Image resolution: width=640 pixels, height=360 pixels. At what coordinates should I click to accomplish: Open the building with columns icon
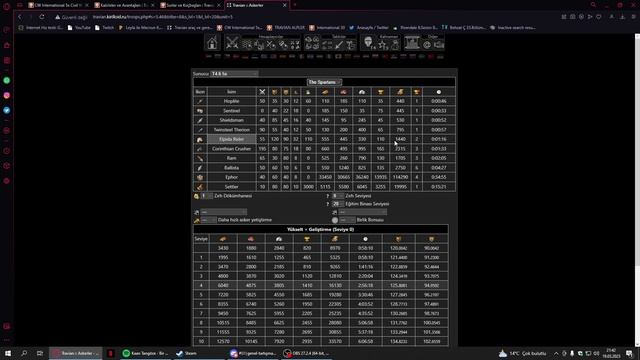pos(411,43)
